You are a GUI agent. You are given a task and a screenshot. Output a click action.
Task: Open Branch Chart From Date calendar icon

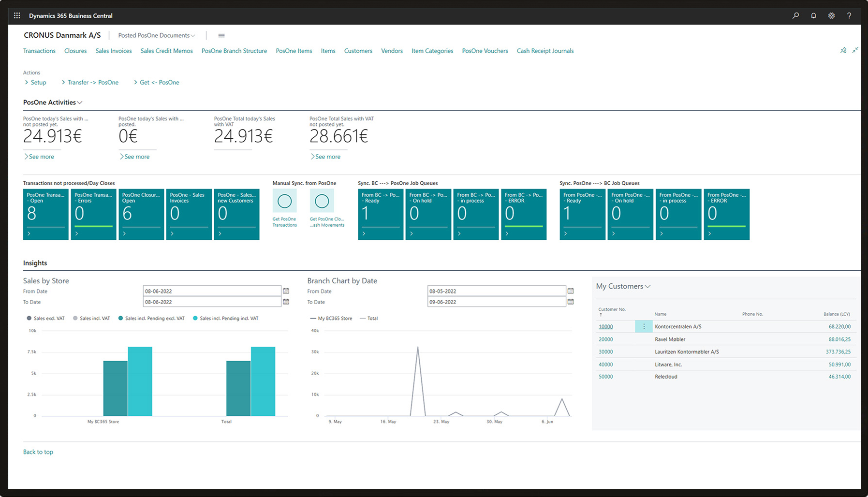[x=571, y=291]
